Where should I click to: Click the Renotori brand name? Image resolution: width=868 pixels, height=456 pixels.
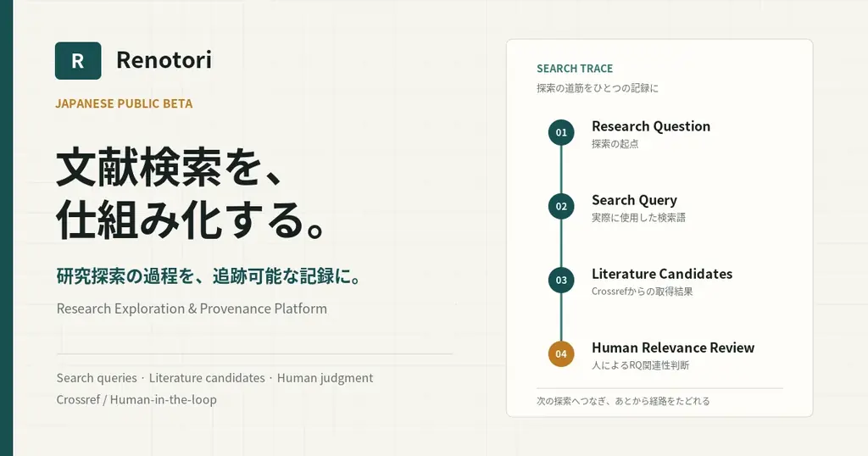(164, 60)
